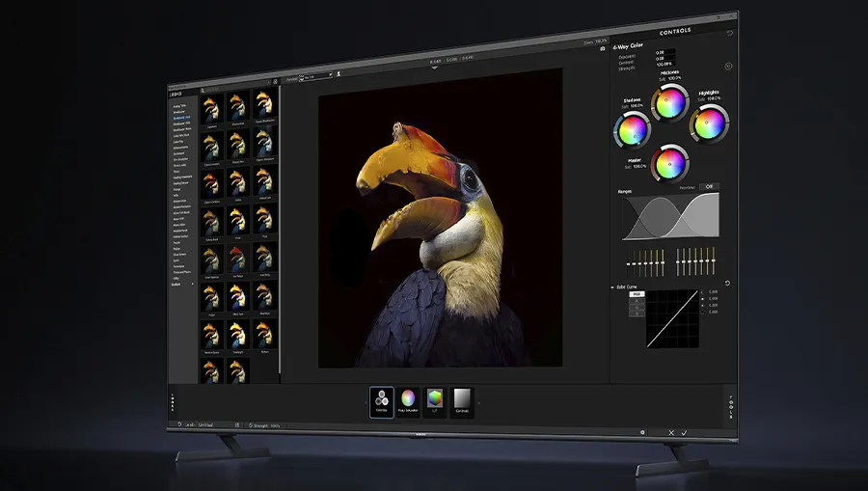The height and width of the screenshot is (491, 868).
Task: Click the reset icon beside Color Curve
Action: point(727,284)
